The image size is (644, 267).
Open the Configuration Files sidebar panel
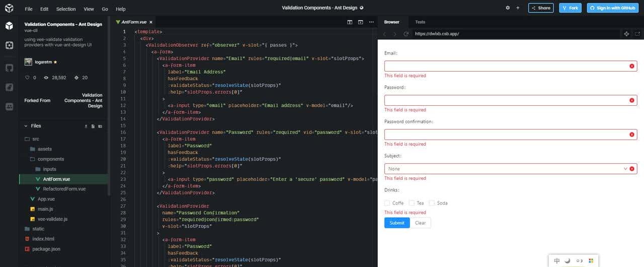[9, 45]
